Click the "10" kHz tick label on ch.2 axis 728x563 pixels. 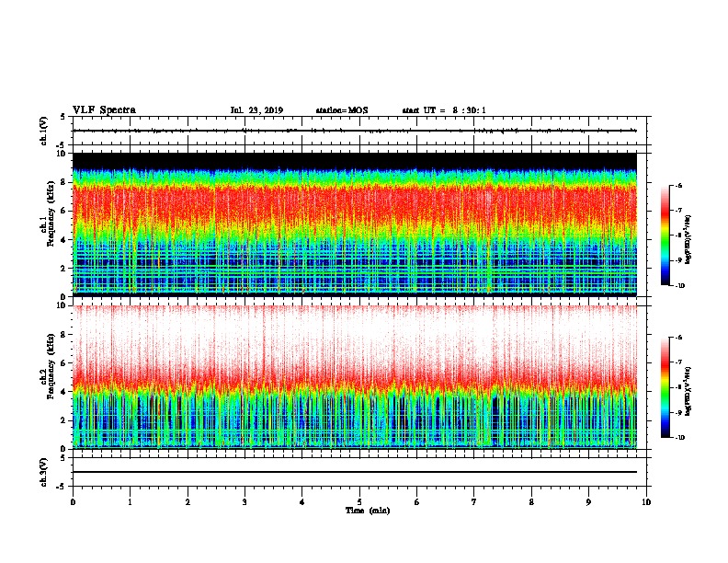[62, 305]
